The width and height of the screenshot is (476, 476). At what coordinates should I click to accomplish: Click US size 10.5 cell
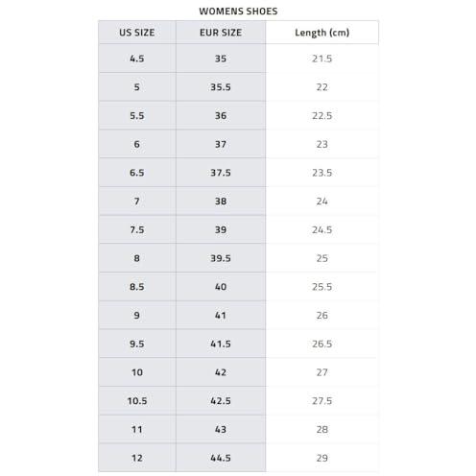point(137,400)
